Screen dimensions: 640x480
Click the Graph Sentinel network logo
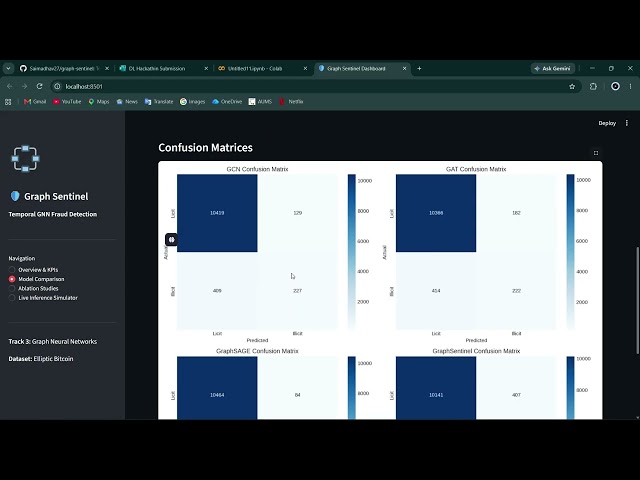pos(25,158)
